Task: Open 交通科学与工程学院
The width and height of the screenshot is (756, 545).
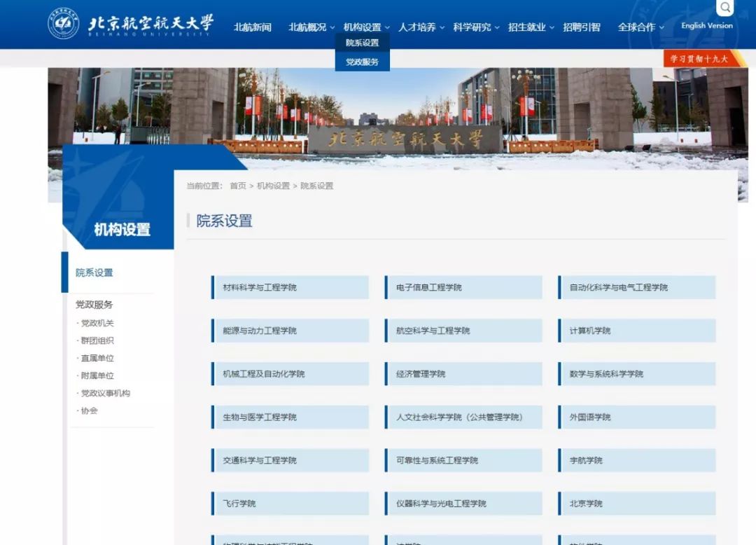Action: pyautogui.click(x=290, y=460)
